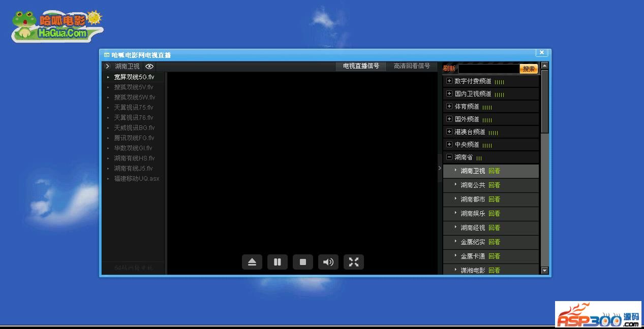
Task: Expand the 数字付费频道 category
Action: (x=449, y=81)
